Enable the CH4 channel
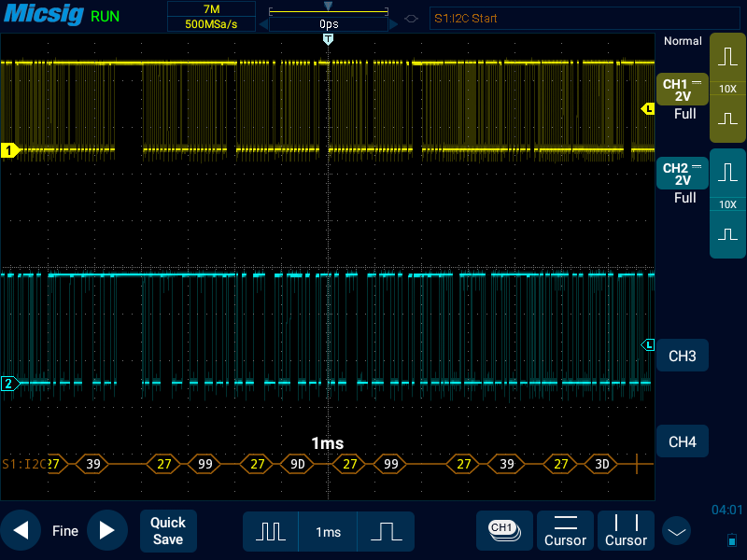The height and width of the screenshot is (560, 747). [x=683, y=441]
